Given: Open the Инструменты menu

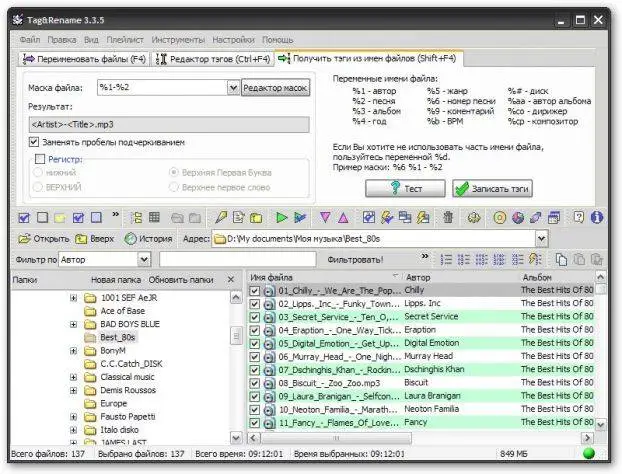Looking at the screenshot, I should point(178,40).
